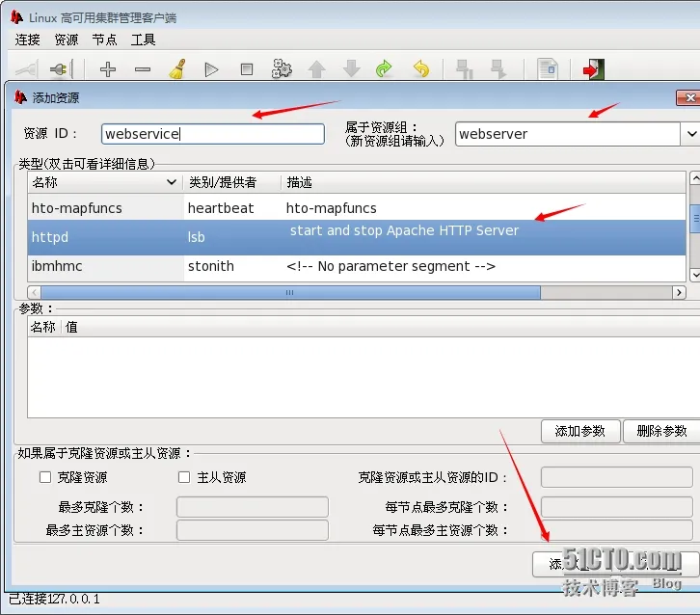Select the ibmhmc stonith resource type row
Screen dimensions: 700x615
coord(356,266)
